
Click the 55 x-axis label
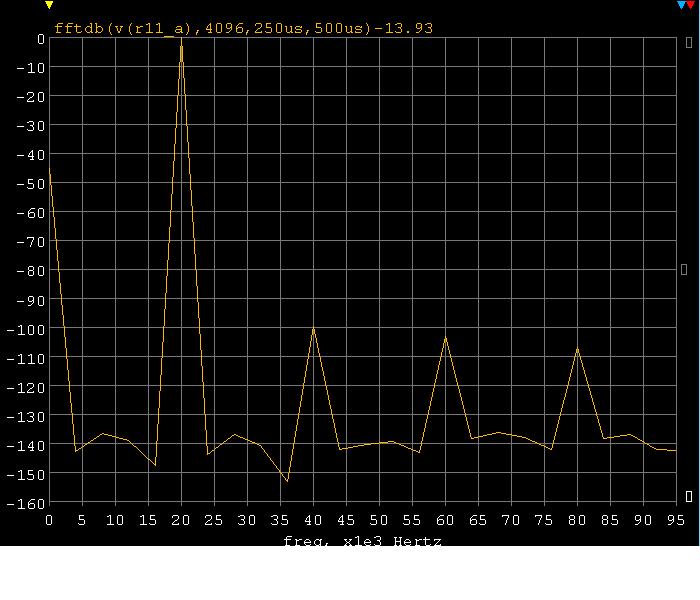(x=412, y=520)
